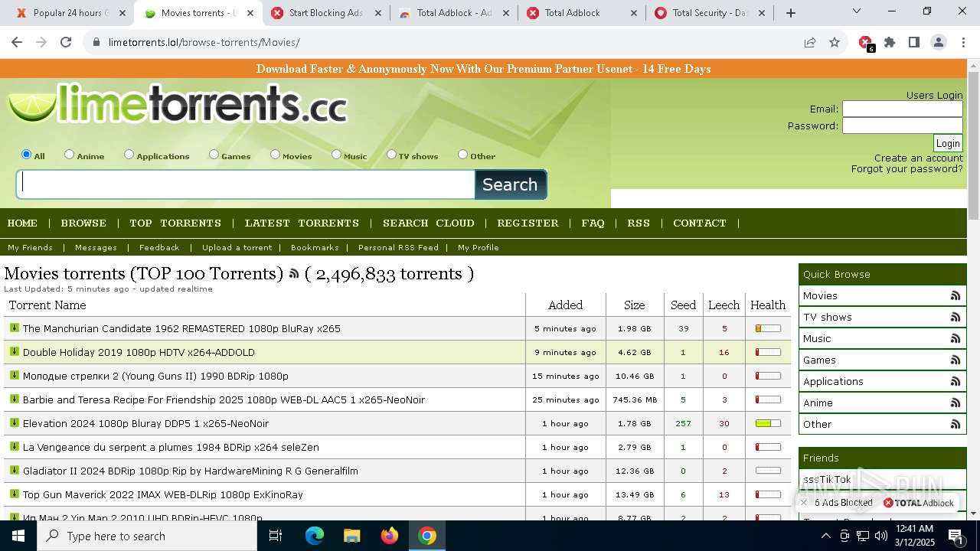Click the Email login field
Image resolution: width=980 pixels, height=551 pixels.
(903, 109)
